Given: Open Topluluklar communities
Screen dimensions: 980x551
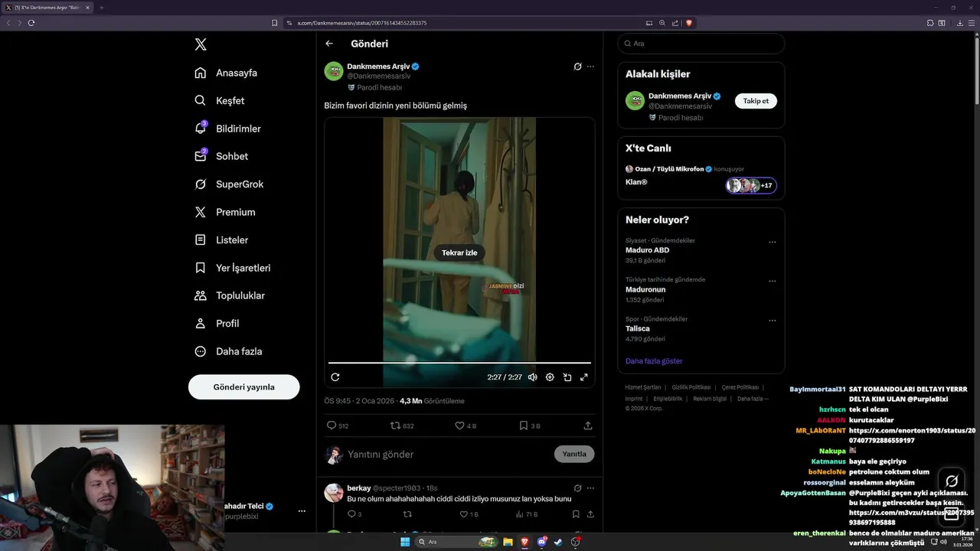Looking at the screenshot, I should (230, 295).
